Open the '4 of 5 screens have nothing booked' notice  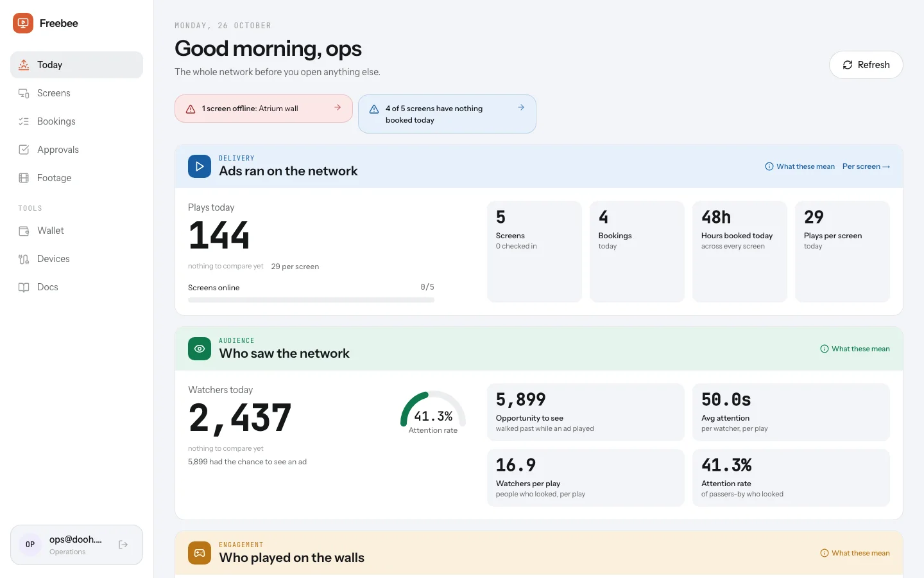click(447, 114)
